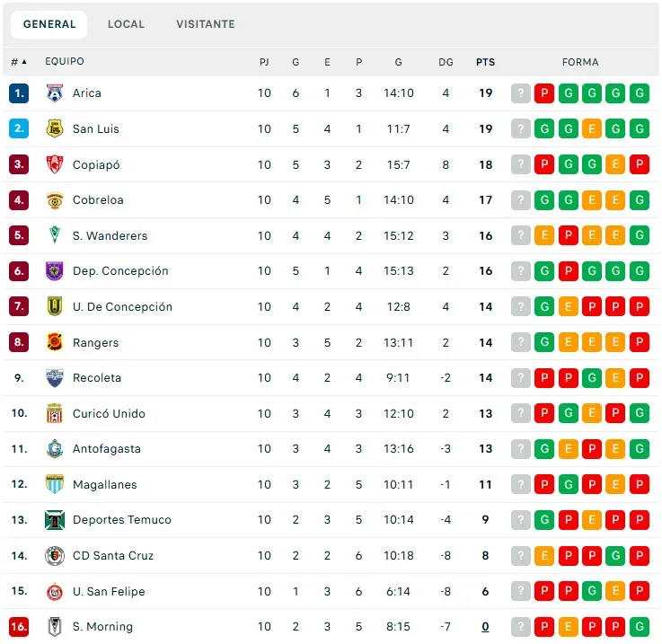Viewport: 662px width, 644px height.
Task: Click the San Luis team crest icon
Action: (x=55, y=128)
